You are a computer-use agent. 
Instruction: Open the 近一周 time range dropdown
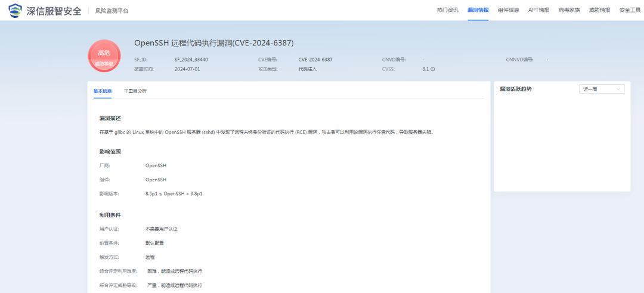click(x=601, y=89)
